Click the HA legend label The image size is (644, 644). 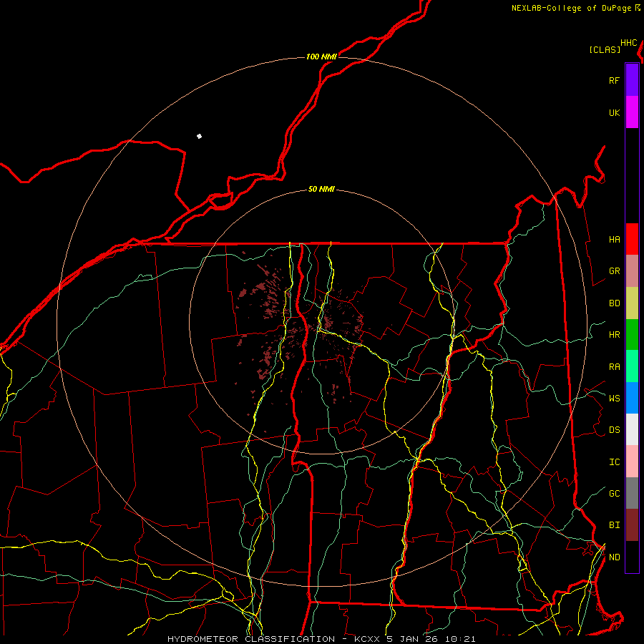pyautogui.click(x=614, y=240)
